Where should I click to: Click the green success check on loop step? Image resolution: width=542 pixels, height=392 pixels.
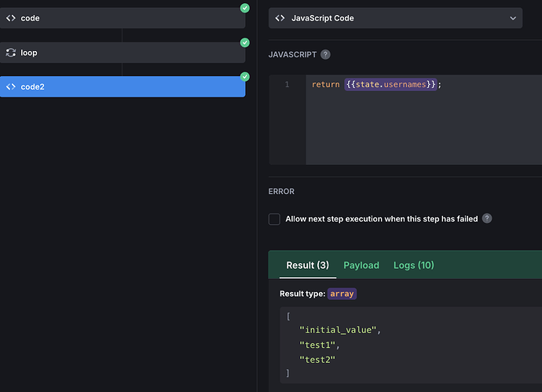tap(245, 42)
